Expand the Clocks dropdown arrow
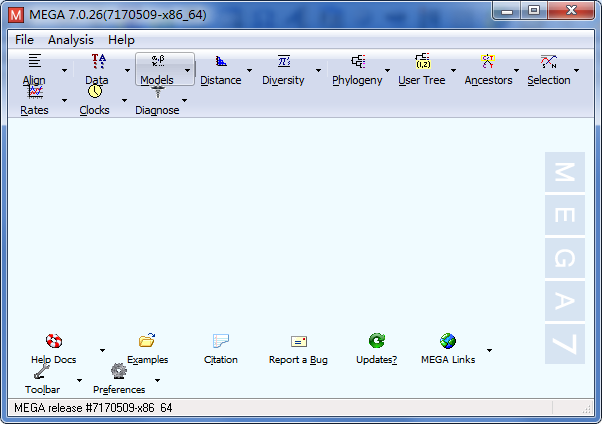602x424 pixels. click(124, 100)
